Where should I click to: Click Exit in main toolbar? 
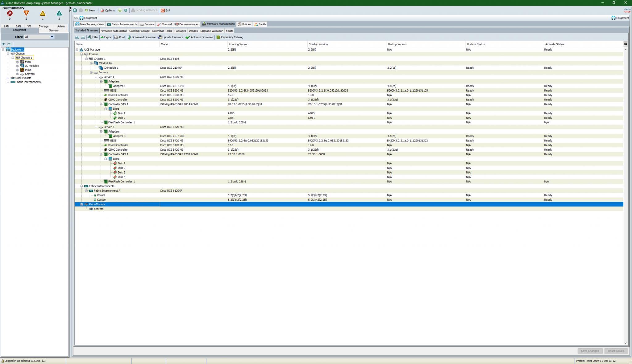[x=166, y=10]
